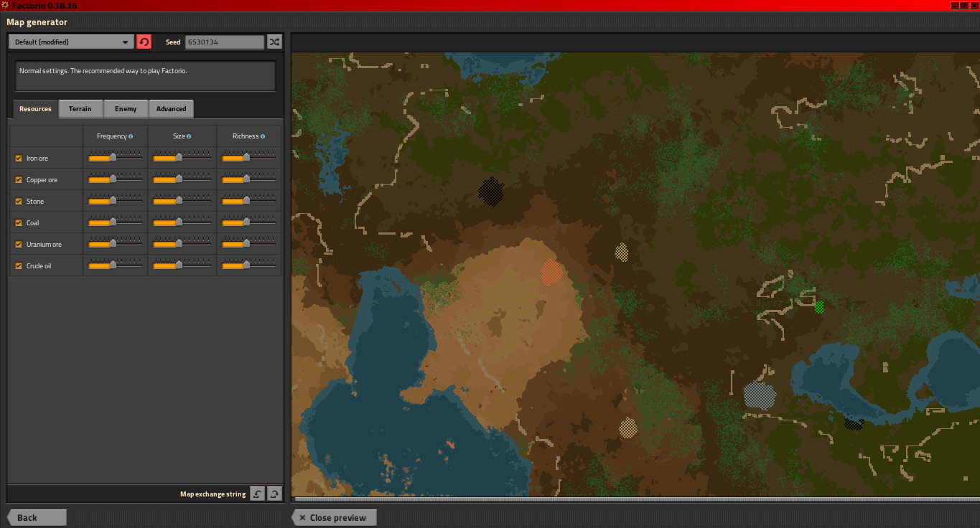This screenshot has width=980, height=528.
Task: Click the Frequency column info icon
Action: click(131, 136)
